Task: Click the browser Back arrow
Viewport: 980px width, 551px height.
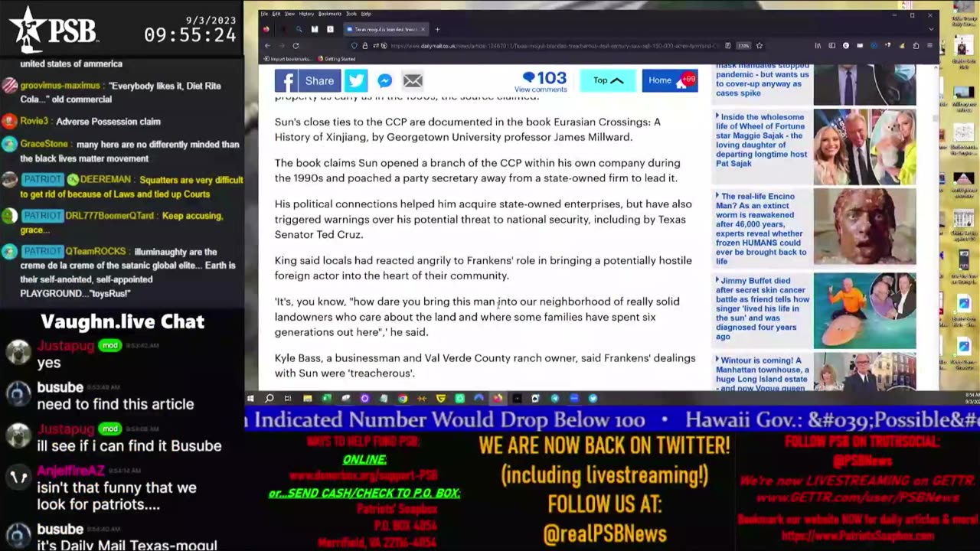Action: [267, 46]
